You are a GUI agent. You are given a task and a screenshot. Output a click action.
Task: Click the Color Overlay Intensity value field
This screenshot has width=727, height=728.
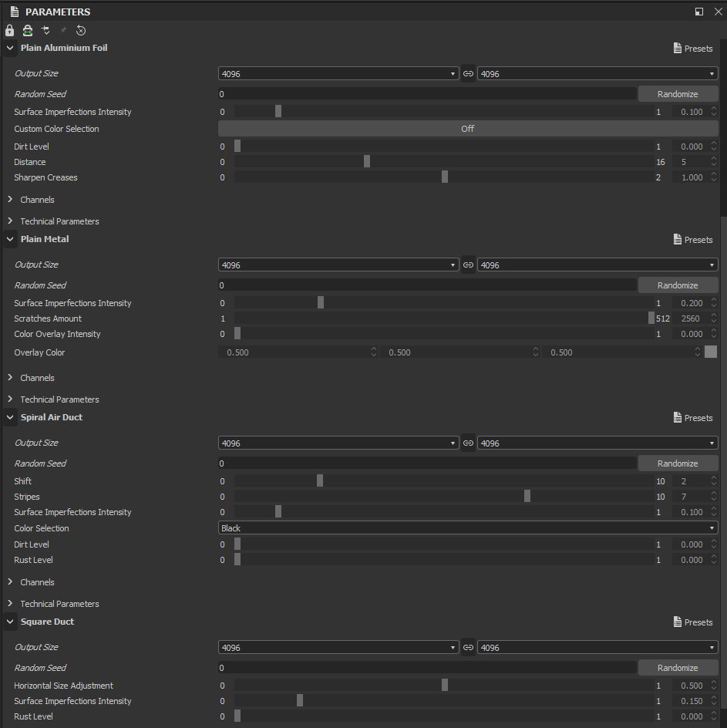click(692, 334)
